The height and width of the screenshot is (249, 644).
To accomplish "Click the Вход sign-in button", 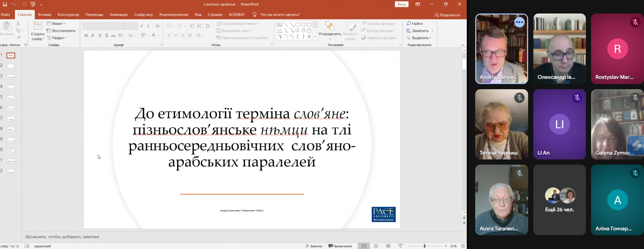I will point(402,4).
